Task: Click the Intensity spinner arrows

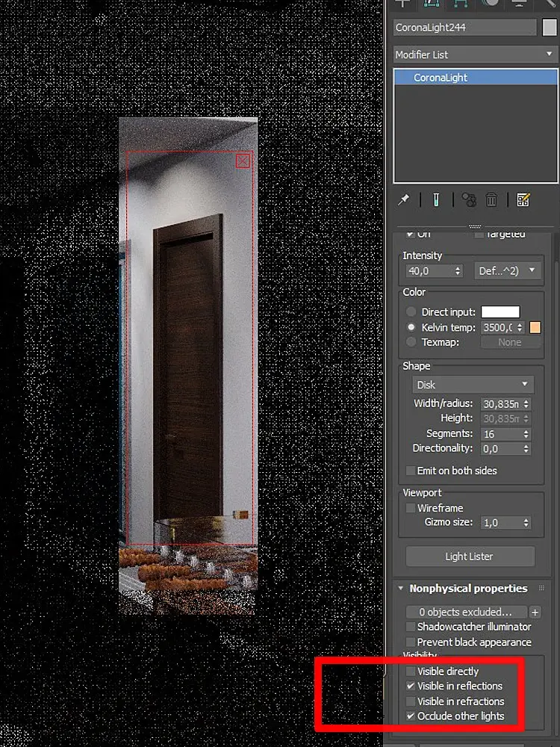Action: (x=458, y=271)
